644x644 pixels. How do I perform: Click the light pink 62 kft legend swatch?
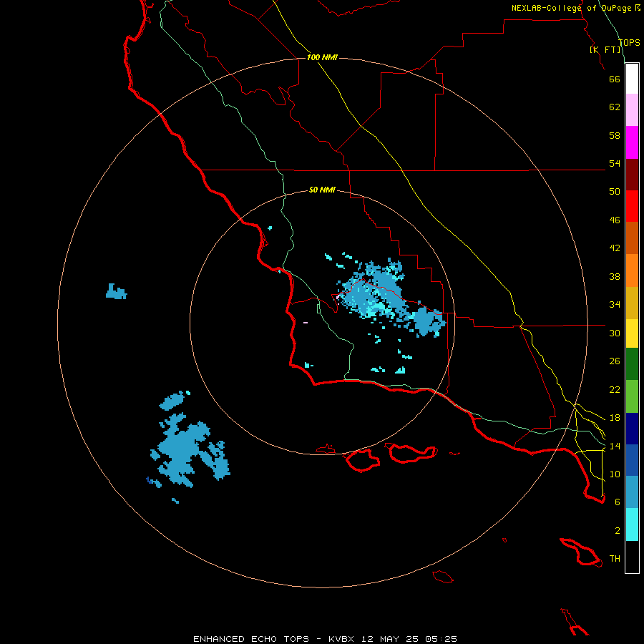[632, 110]
